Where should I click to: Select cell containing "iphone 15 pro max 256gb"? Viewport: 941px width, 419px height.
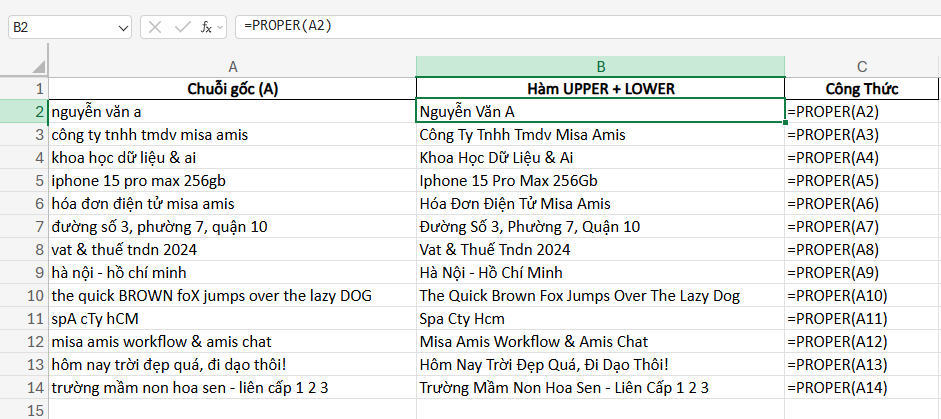[x=232, y=181]
